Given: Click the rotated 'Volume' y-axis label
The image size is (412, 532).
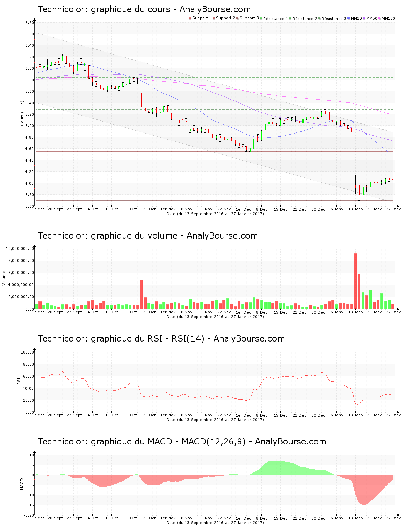Looking at the screenshot, I should pyautogui.click(x=4, y=278).
